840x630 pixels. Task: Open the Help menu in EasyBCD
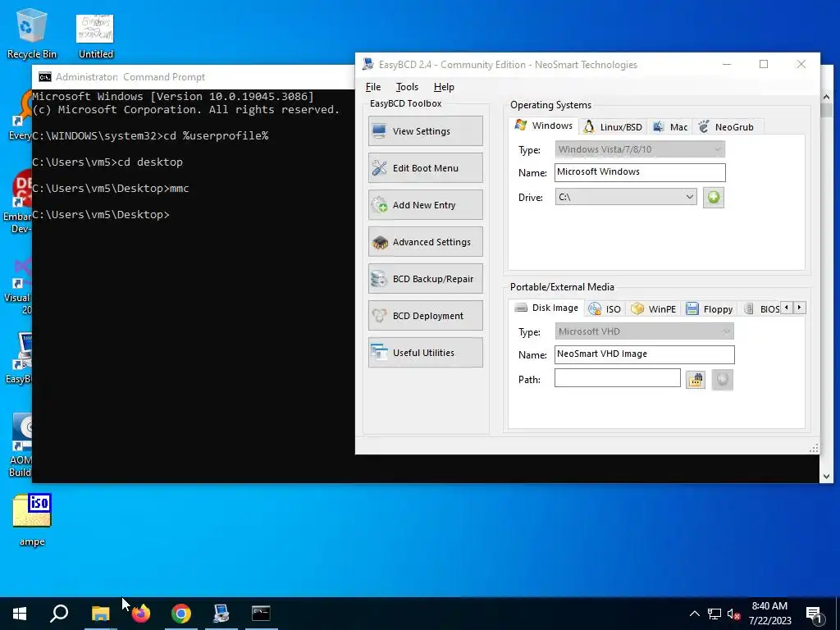[x=444, y=87]
